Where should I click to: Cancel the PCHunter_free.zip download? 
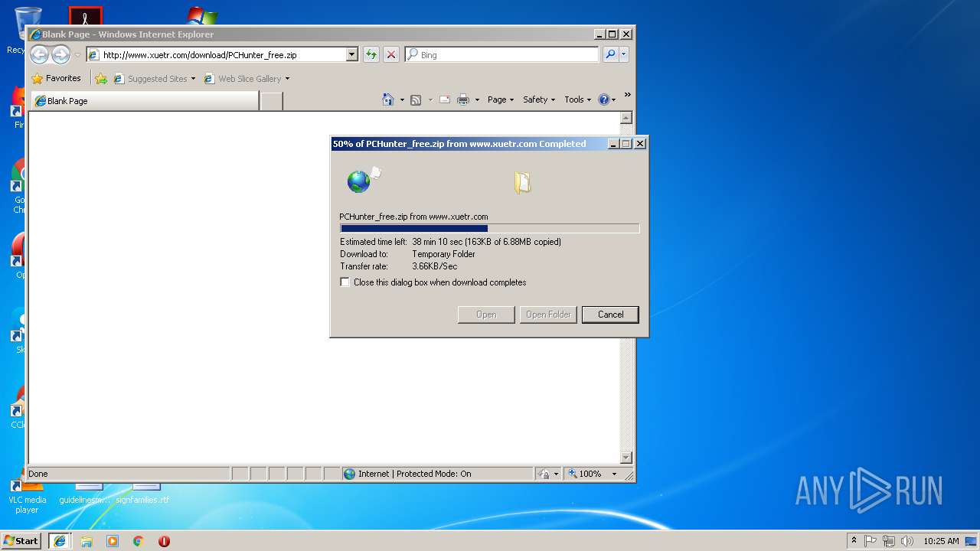tap(610, 315)
